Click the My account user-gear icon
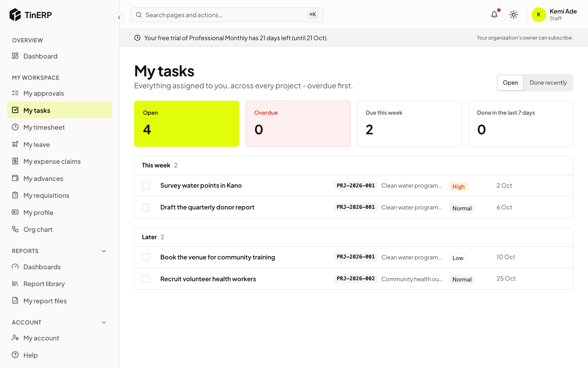The height and width of the screenshot is (368, 588). (15, 338)
